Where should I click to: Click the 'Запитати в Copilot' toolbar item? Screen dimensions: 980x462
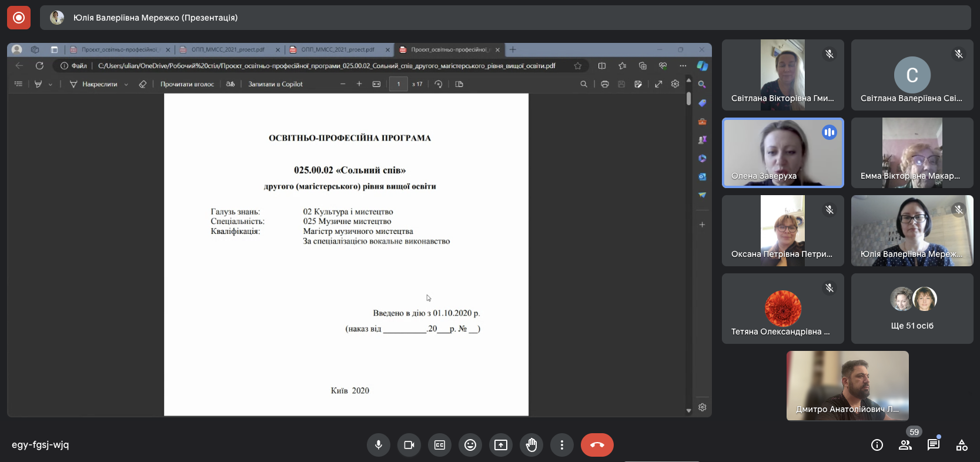coord(275,84)
